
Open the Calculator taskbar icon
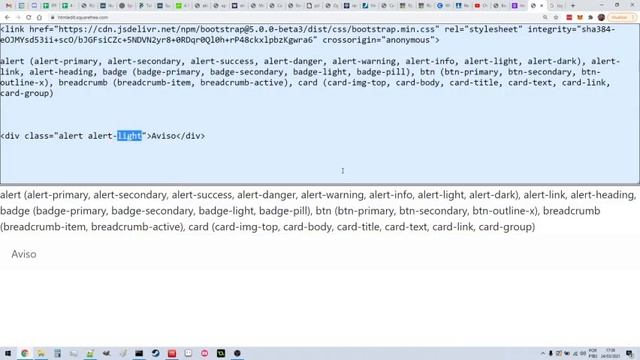(57, 353)
